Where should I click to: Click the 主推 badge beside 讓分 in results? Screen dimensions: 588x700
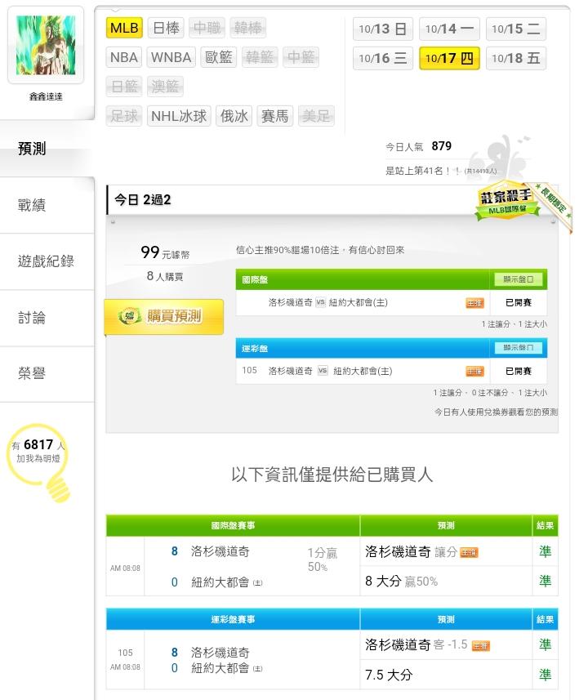pos(469,553)
